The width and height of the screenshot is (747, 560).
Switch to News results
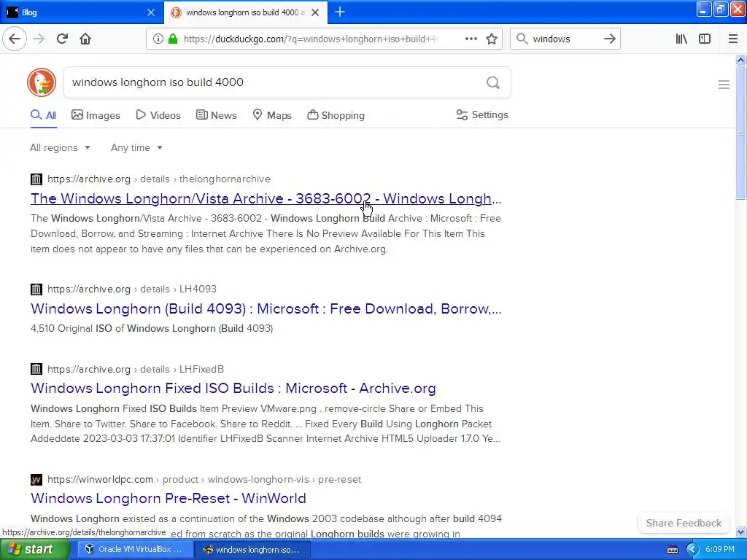tap(216, 115)
